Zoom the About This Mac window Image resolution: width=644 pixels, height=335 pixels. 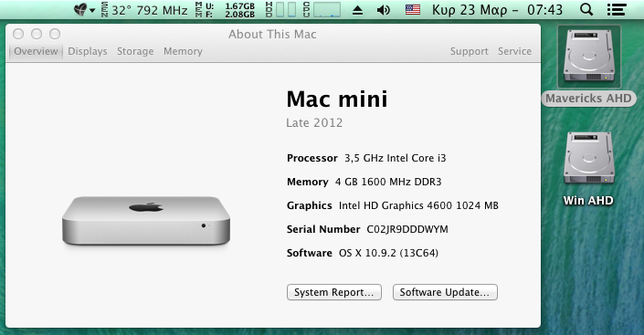point(55,34)
